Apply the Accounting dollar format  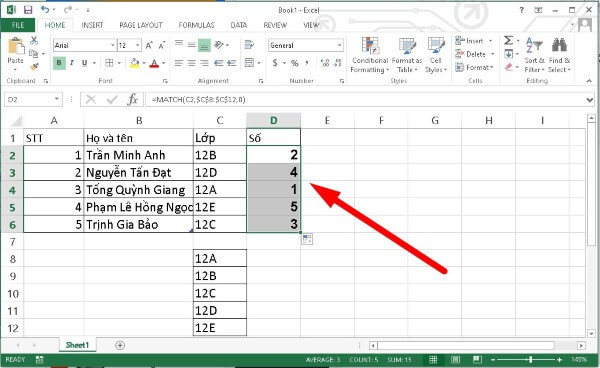click(x=275, y=63)
